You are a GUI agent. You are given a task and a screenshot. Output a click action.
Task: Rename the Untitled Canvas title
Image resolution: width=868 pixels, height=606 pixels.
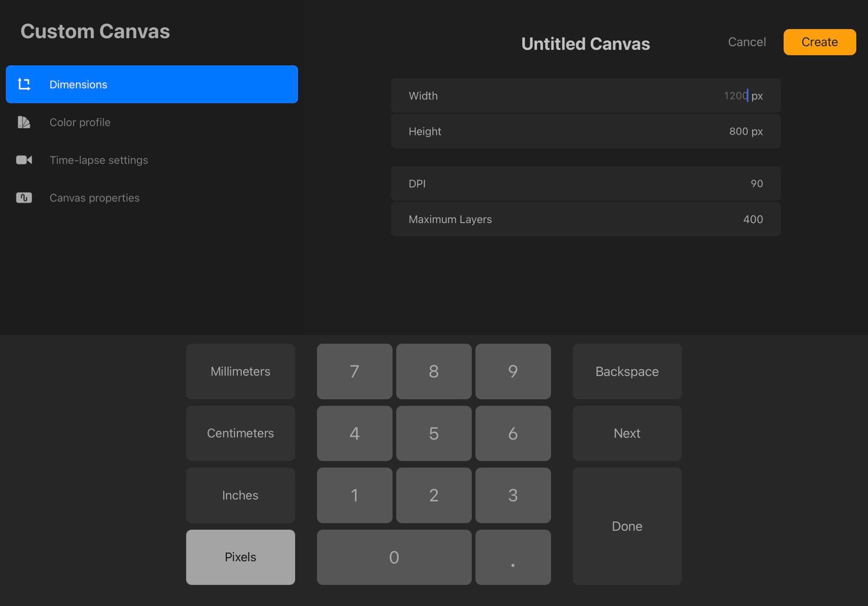(585, 44)
